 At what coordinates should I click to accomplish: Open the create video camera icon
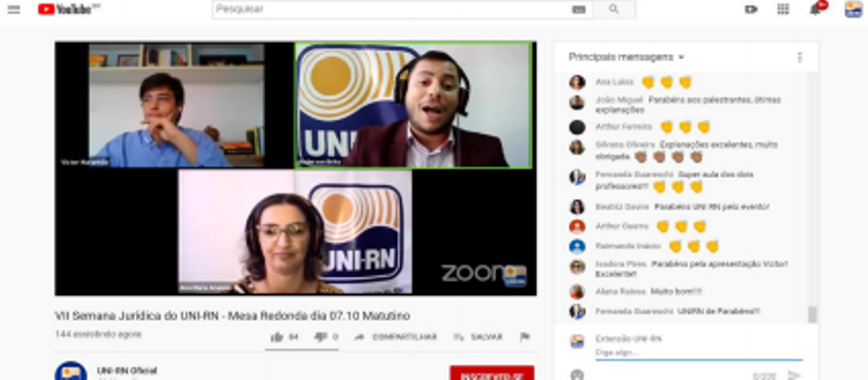tap(751, 9)
